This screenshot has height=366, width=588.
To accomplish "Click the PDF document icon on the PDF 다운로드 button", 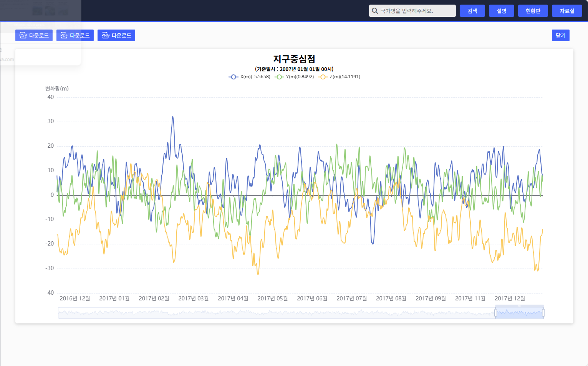I will 63,35.
